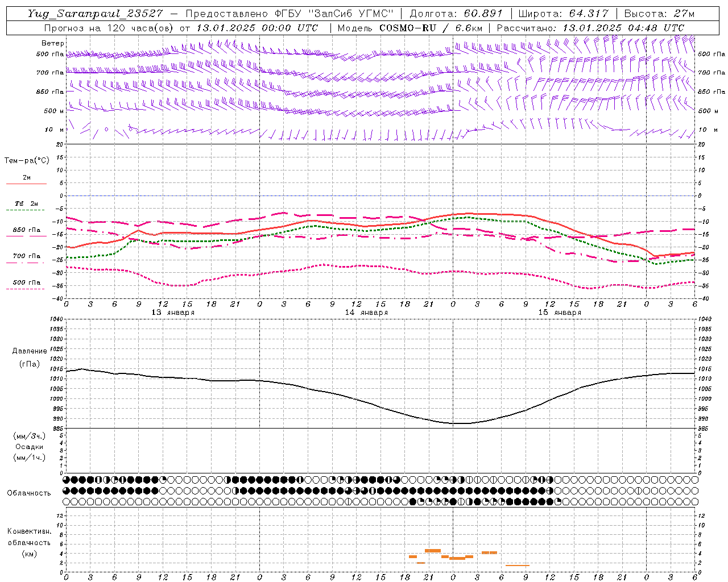The width and height of the screenshot is (728, 582).
Task: Select left 850 гПа wind level label
Action: pyautogui.click(x=50, y=92)
